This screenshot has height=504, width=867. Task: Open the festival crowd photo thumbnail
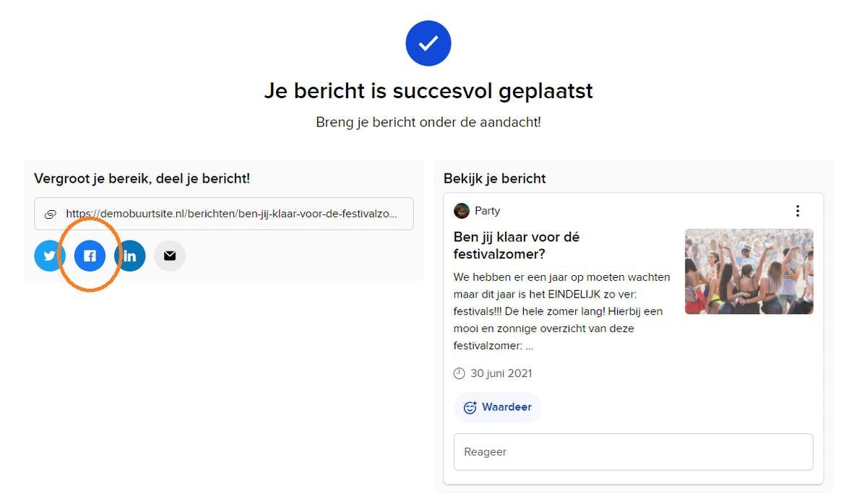click(x=749, y=271)
